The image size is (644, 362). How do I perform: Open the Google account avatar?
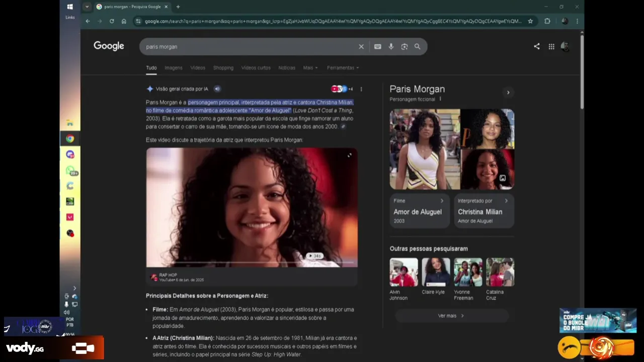pos(565,46)
